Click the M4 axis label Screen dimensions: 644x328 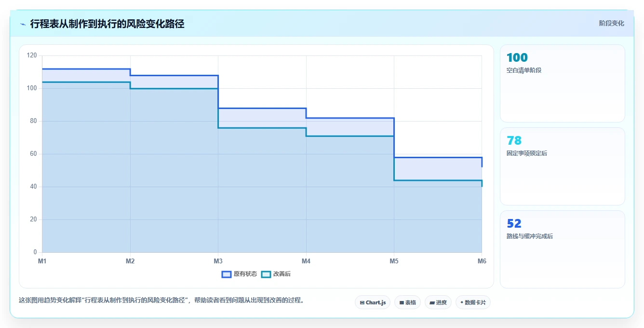[306, 261]
